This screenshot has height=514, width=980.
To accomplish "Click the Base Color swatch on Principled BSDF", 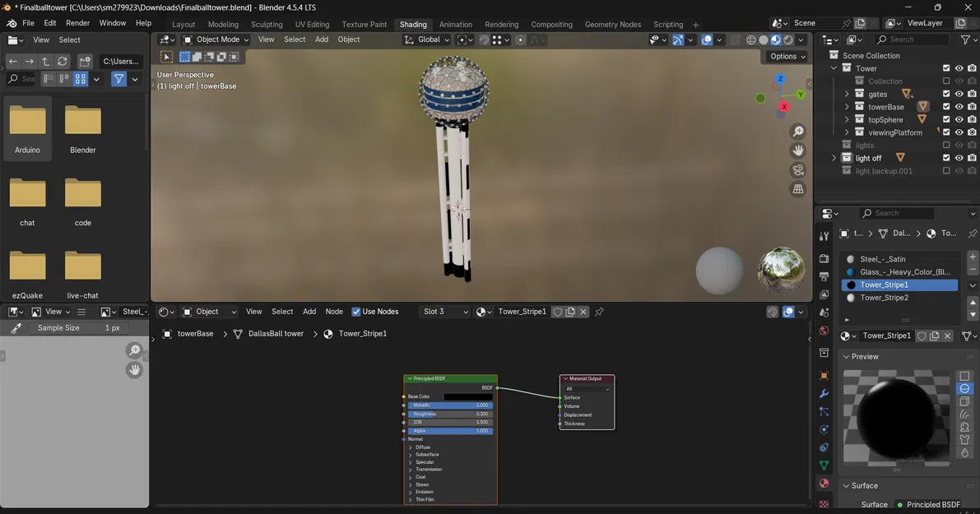I will tap(467, 396).
